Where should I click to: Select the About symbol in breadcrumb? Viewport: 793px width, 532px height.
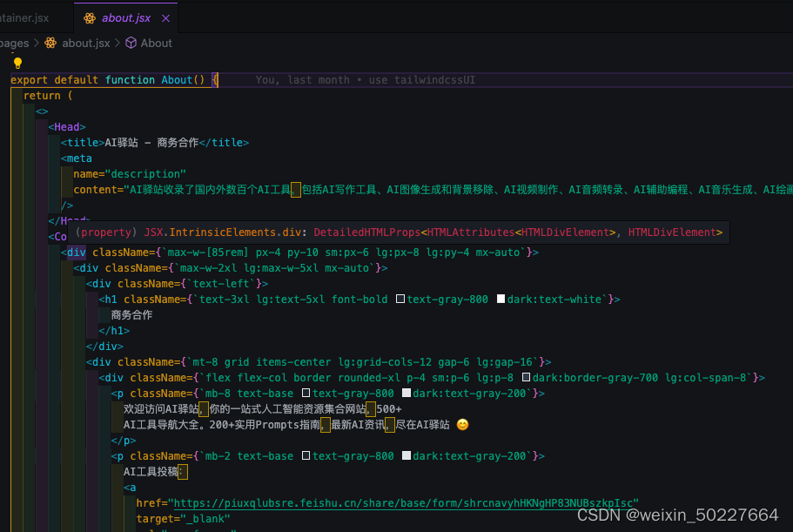coord(157,43)
